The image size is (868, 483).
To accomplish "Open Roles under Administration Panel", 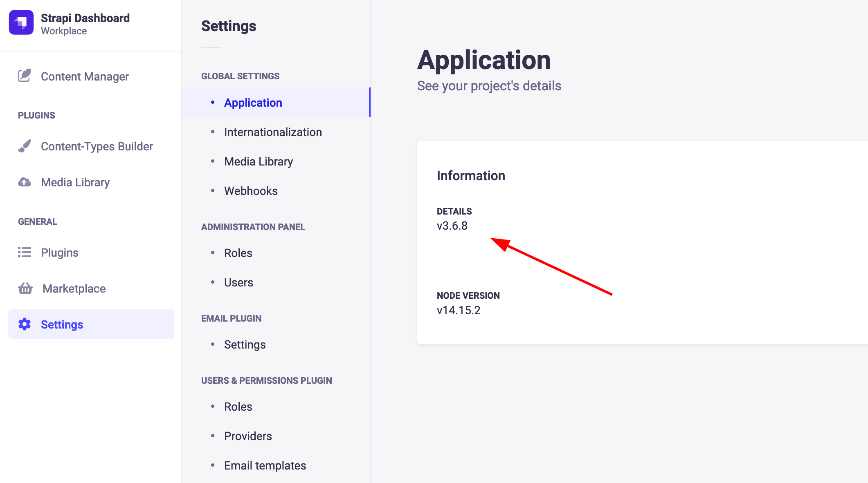I will click(238, 253).
